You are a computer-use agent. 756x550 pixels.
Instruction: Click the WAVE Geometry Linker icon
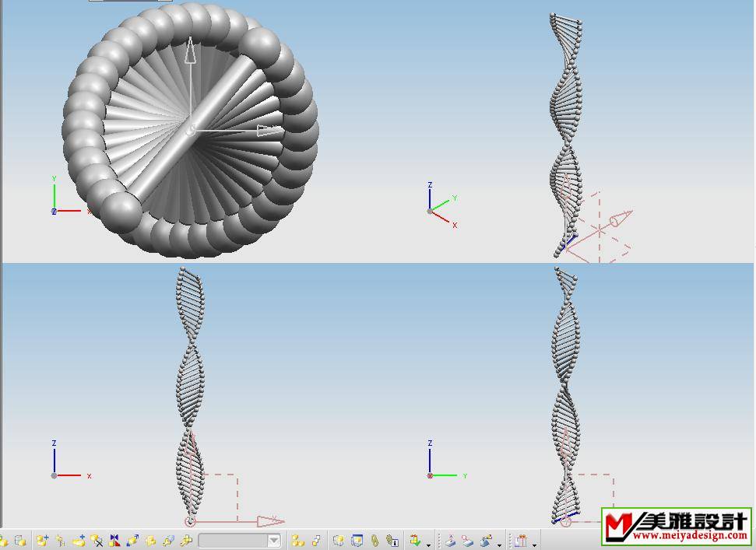339,541
